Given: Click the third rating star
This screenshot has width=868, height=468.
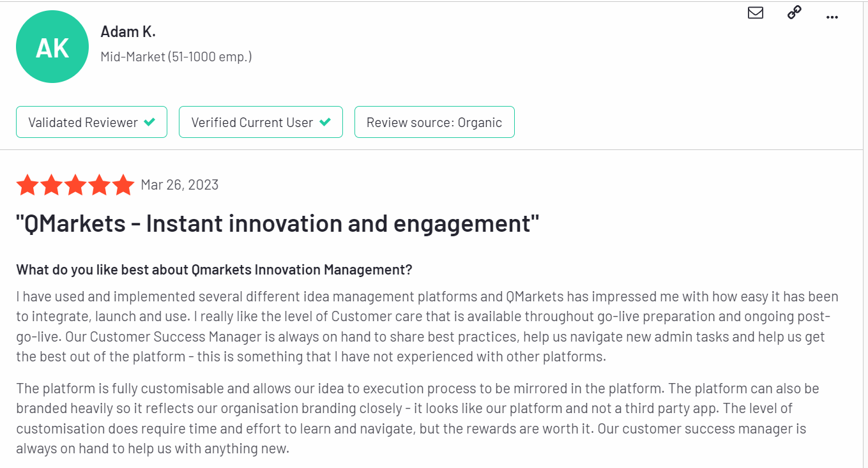Looking at the screenshot, I should coord(75,185).
